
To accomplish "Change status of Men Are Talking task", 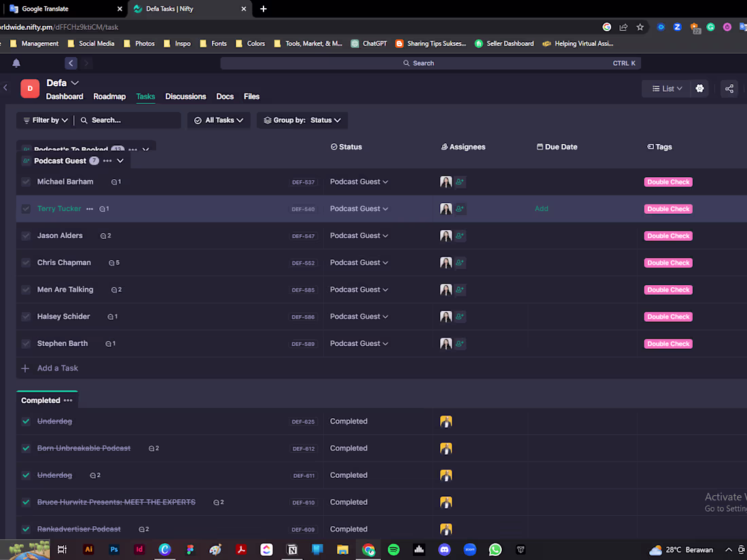I will 359,290.
